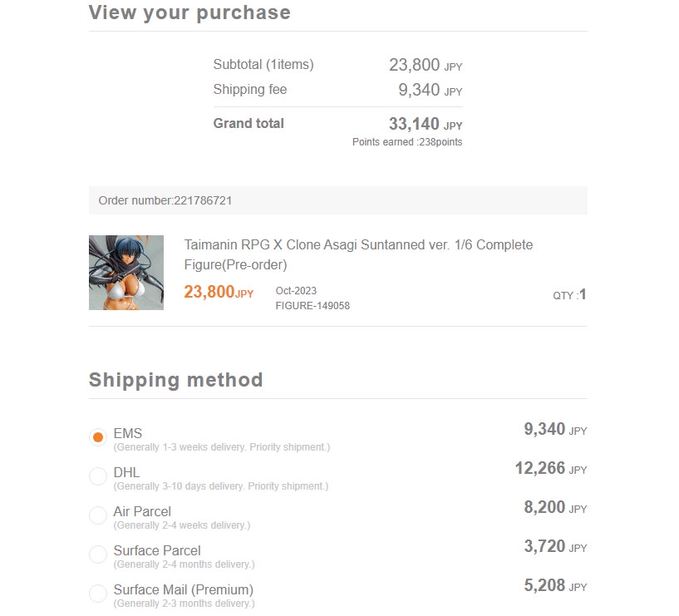
Task: Open the Taimanin RPG X Clone Asagi title link
Action: 358,254
